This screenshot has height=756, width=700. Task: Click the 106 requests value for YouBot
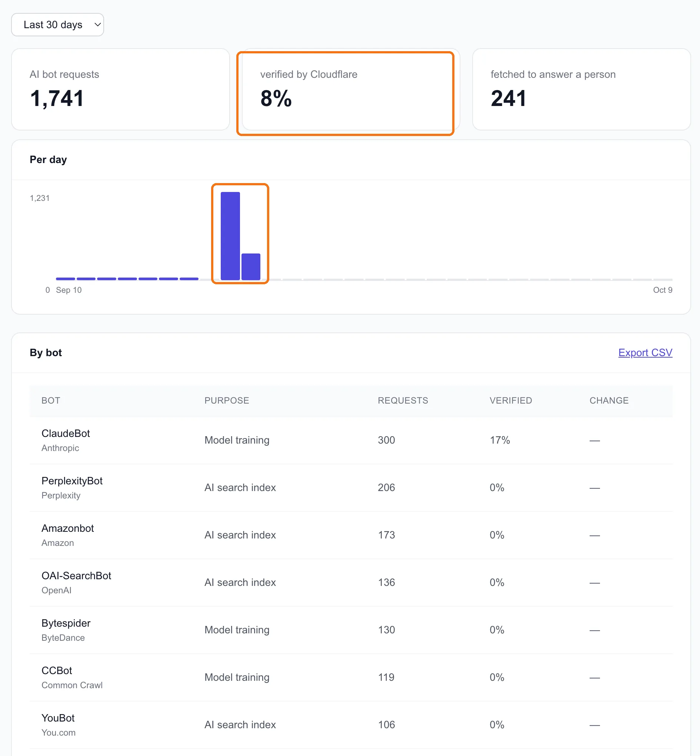(386, 724)
